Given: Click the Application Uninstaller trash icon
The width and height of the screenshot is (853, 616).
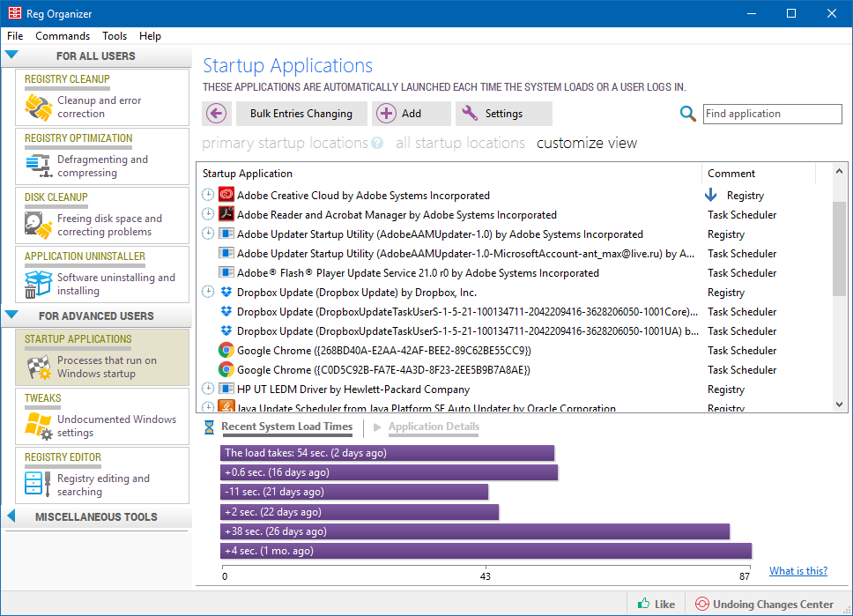Looking at the screenshot, I should point(38,285).
